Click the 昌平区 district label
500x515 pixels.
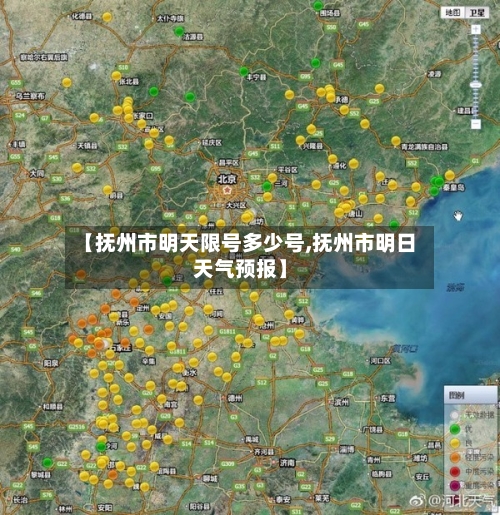(x=229, y=163)
